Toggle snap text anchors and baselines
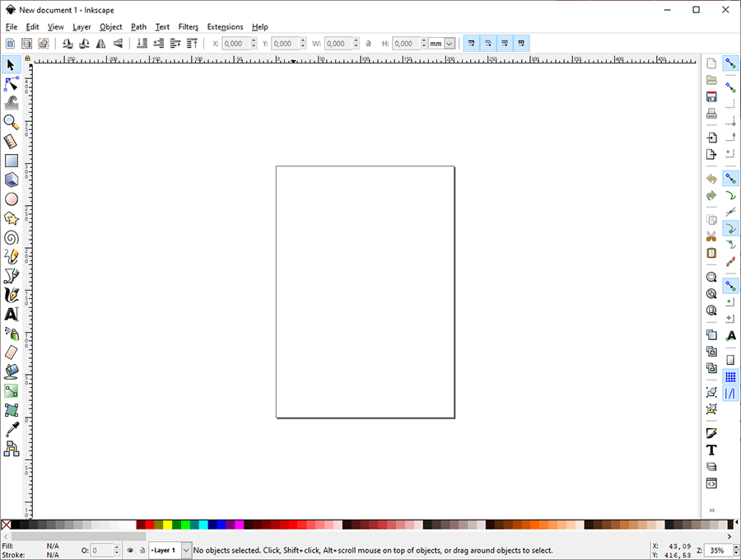 730,335
